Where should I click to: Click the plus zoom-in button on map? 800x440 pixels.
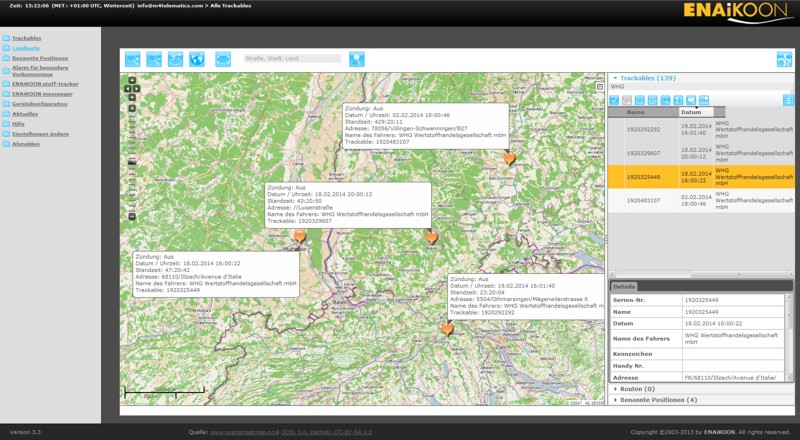click(x=132, y=108)
